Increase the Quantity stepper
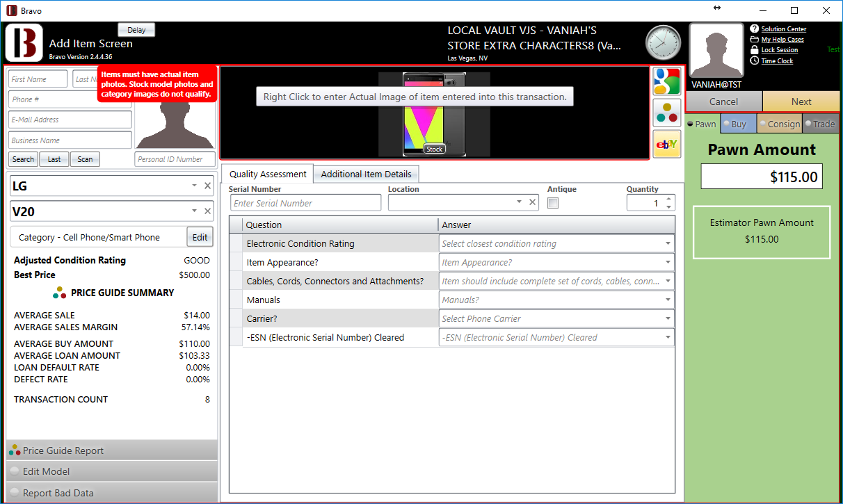The width and height of the screenshot is (843, 504). (x=668, y=199)
